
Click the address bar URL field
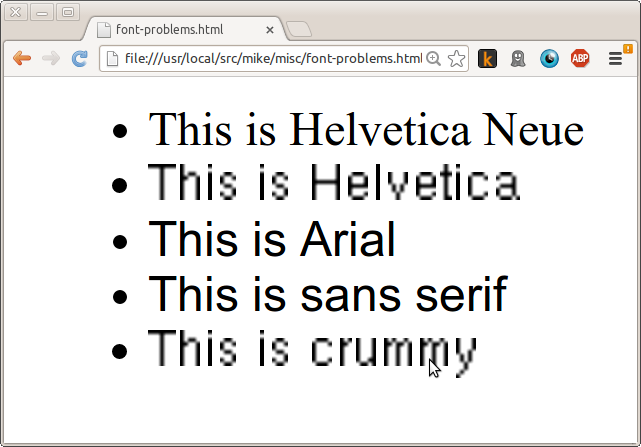click(x=273, y=58)
